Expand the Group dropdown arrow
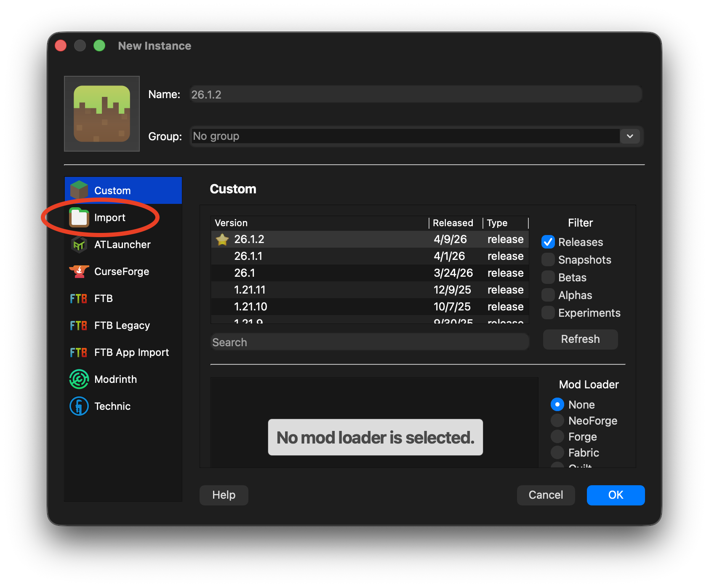Screen dimensions: 709x588 click(630, 136)
